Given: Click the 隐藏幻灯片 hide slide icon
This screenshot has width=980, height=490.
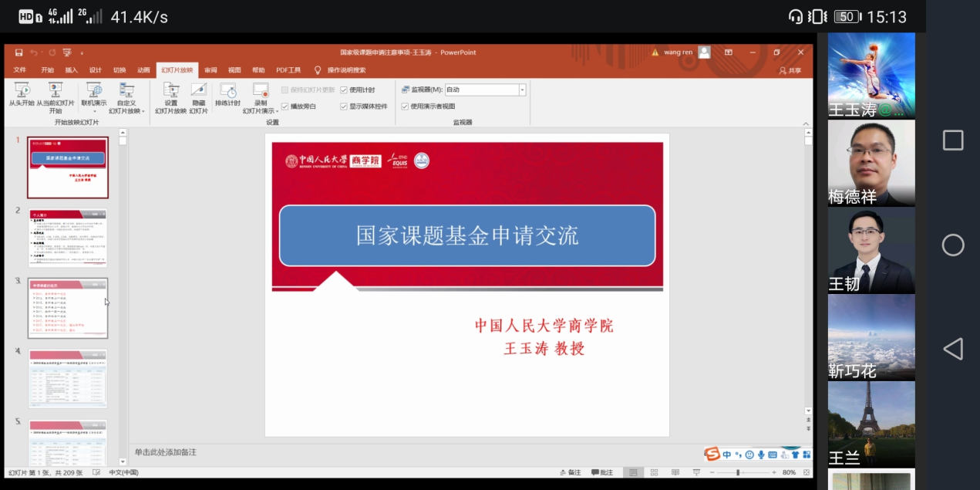Looking at the screenshot, I should tap(199, 90).
